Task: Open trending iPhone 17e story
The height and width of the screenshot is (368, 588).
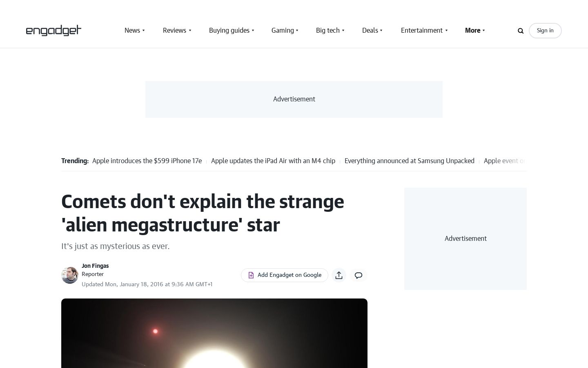Action: (147, 161)
